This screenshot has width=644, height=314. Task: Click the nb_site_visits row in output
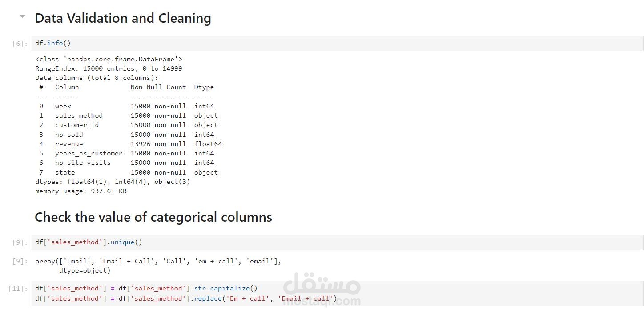pyautogui.click(x=126, y=163)
